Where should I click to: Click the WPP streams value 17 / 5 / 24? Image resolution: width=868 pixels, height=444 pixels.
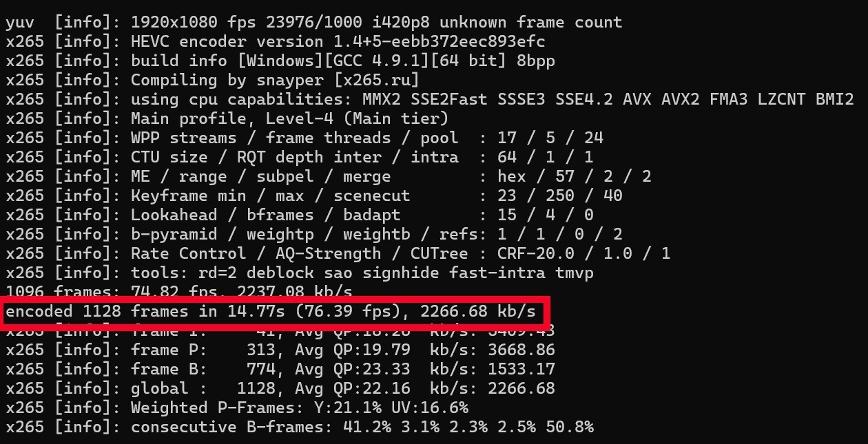550,138
